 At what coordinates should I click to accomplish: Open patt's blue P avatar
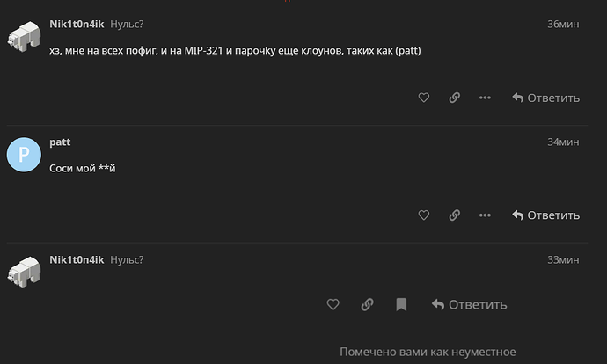[x=24, y=155]
